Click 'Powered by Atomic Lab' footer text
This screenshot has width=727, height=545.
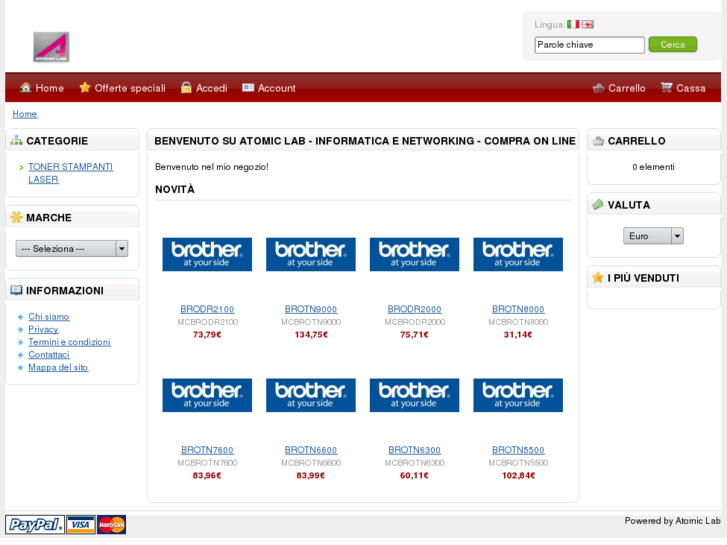[672, 520]
